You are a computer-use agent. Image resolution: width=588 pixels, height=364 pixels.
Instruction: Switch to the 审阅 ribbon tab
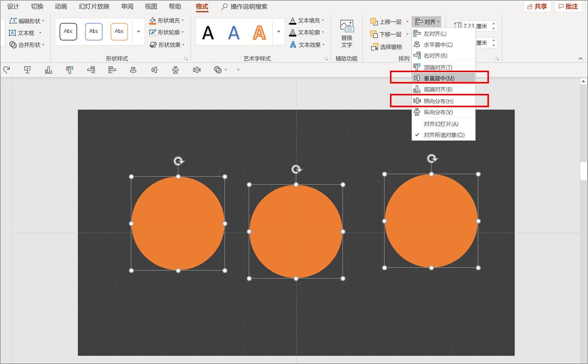click(x=127, y=7)
